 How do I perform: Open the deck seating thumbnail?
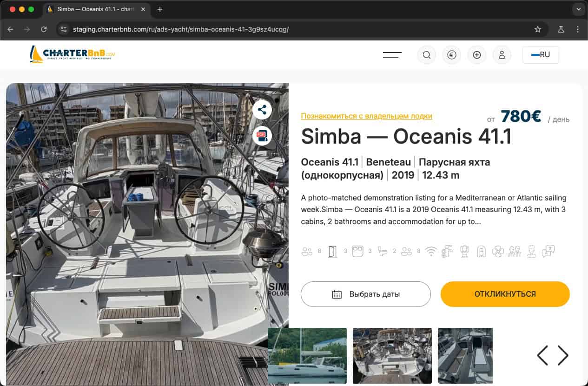point(465,355)
